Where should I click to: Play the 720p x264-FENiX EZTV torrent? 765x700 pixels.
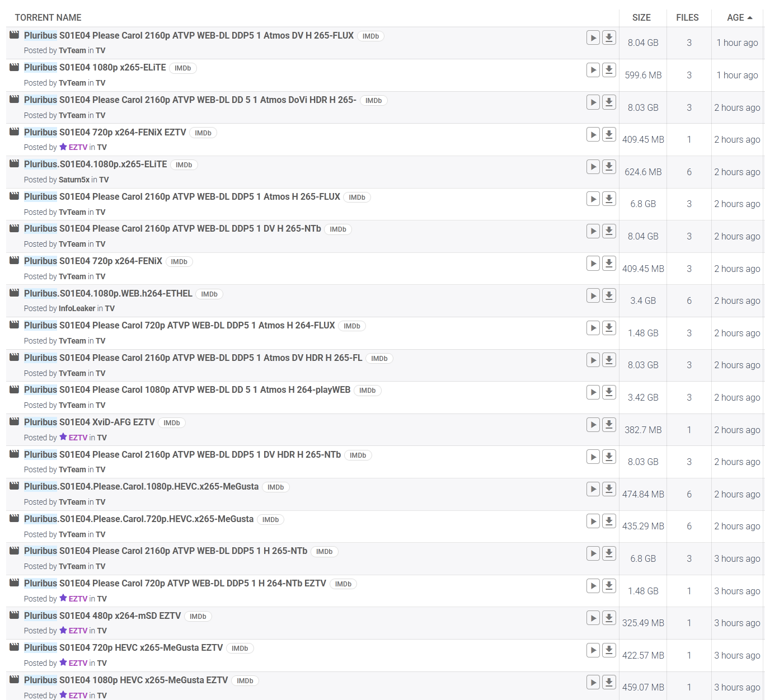click(x=593, y=134)
